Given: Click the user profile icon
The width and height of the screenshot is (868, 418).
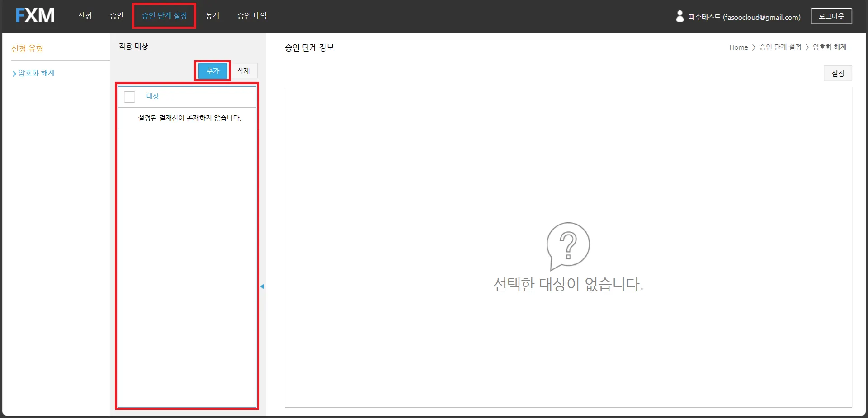Looking at the screenshot, I should (x=679, y=17).
